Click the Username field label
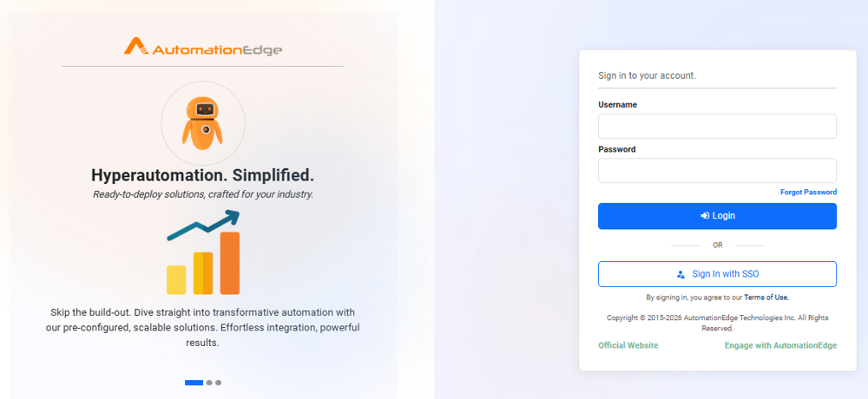Screen dimensions: 868x399 coord(617,105)
